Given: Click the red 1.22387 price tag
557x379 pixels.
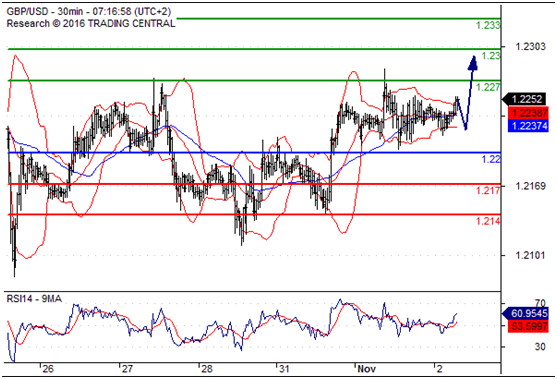Looking at the screenshot, I should [528, 113].
